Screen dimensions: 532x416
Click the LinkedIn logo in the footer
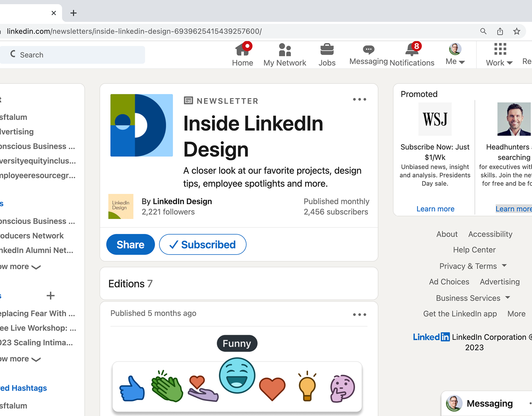pyautogui.click(x=431, y=337)
